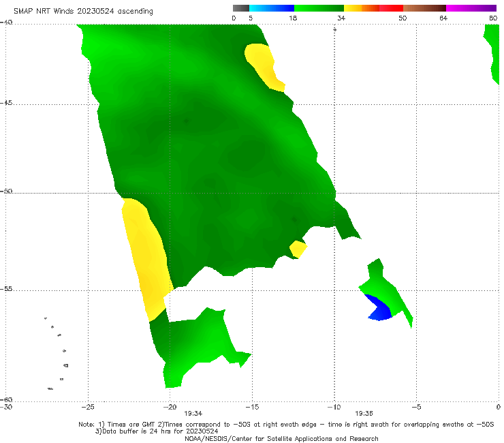Click the title 'SMAP NRT Winds 20230524 ascending'

pos(83,11)
